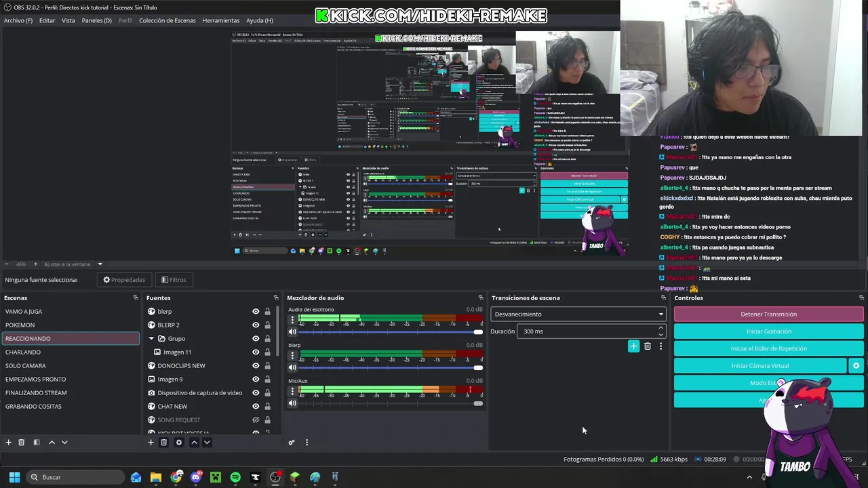
Task: Click Detener Transmisión button
Action: pyautogui.click(x=768, y=314)
